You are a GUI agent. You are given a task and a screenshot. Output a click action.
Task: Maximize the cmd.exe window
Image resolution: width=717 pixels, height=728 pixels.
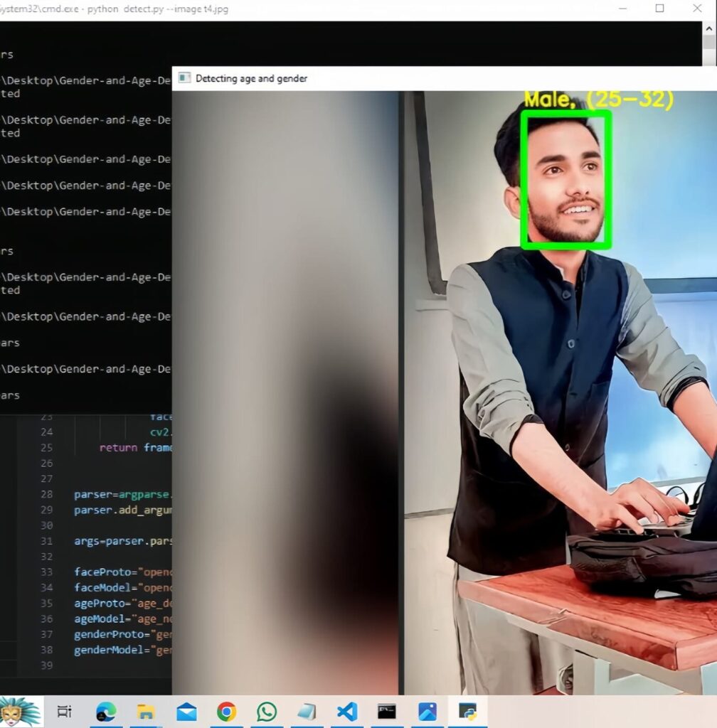point(659,9)
